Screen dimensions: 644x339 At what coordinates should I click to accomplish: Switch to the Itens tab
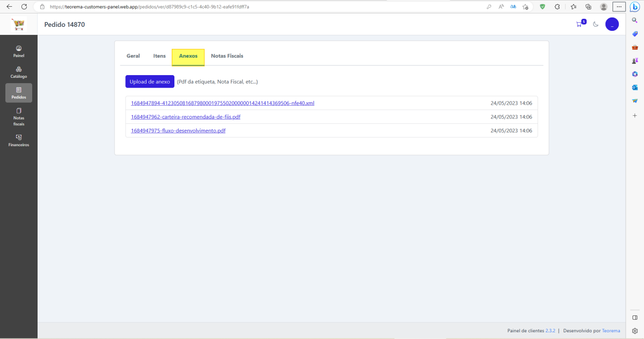pos(160,56)
